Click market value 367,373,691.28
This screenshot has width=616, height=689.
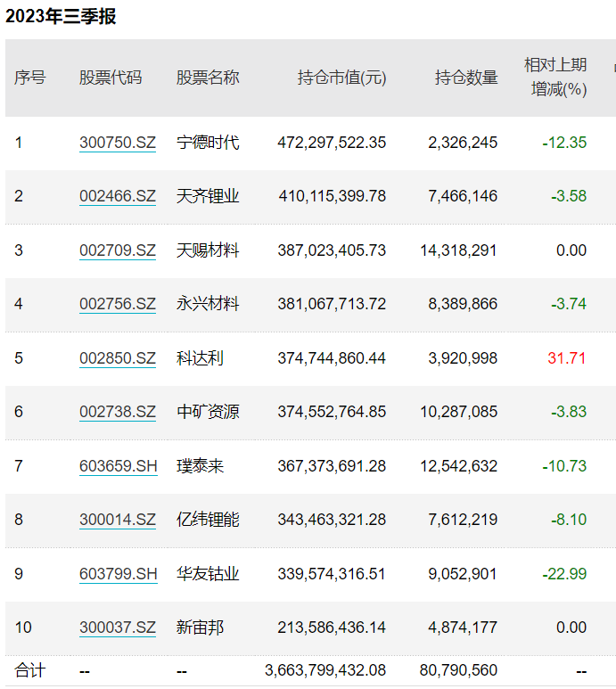pos(332,466)
